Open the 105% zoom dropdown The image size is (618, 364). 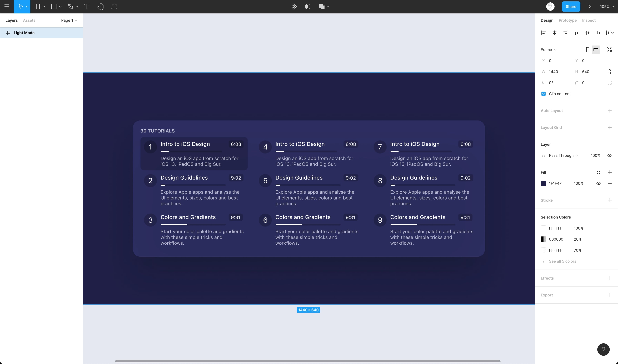point(607,7)
